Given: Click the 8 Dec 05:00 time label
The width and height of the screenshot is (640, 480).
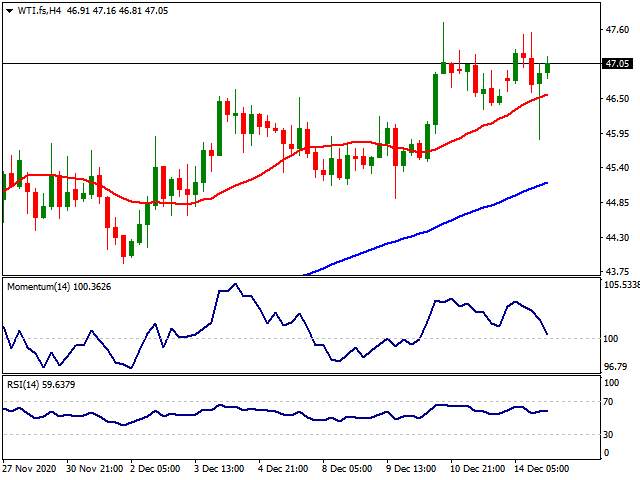Looking at the screenshot, I should click(x=347, y=469).
